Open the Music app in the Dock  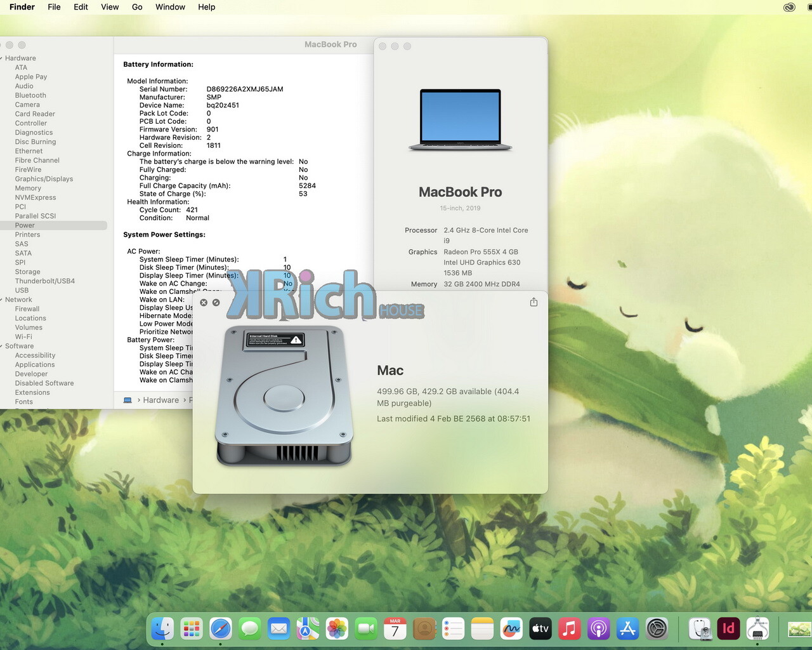click(x=570, y=628)
